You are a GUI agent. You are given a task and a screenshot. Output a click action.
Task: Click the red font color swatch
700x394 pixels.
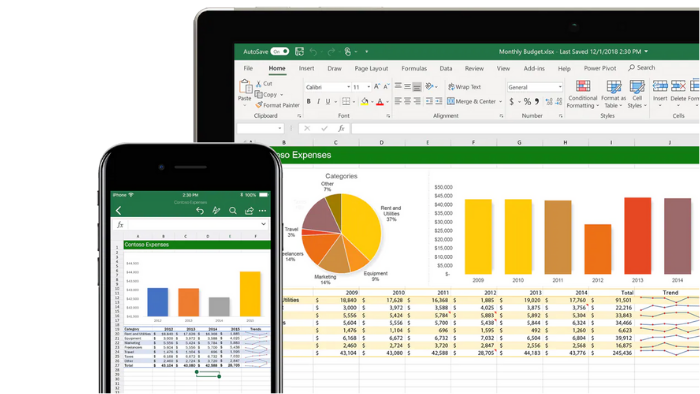[x=380, y=102]
